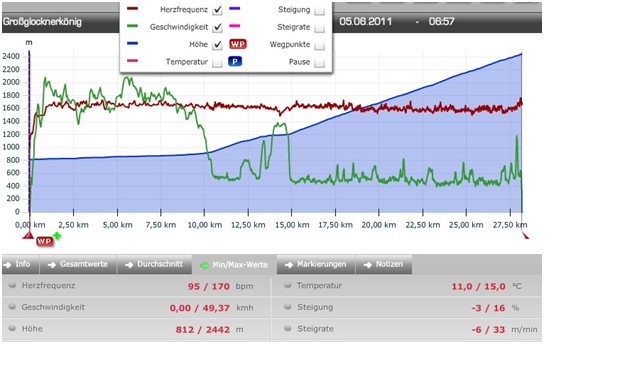The image size is (640, 384).
Task: Click the speed value 0,00 / 49,37
Action: [200, 308]
